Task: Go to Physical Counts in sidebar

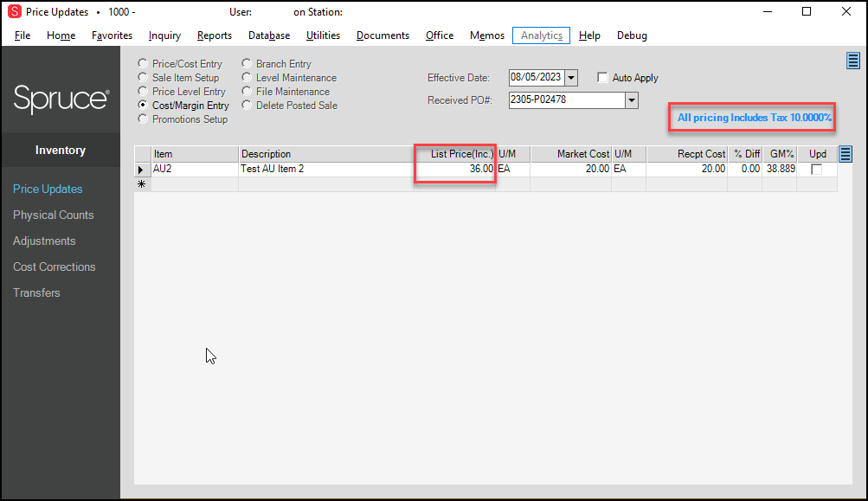Action: pos(53,215)
